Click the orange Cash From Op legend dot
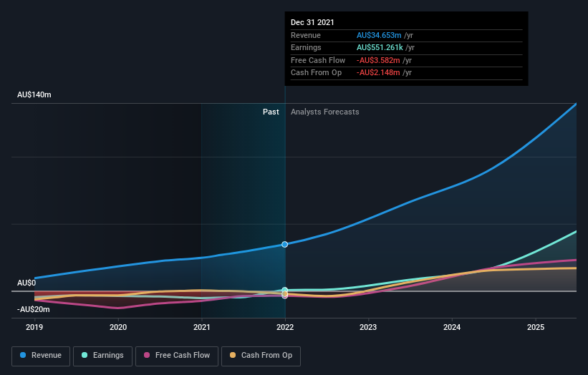Image resolution: width=588 pixels, height=375 pixels. 233,355
